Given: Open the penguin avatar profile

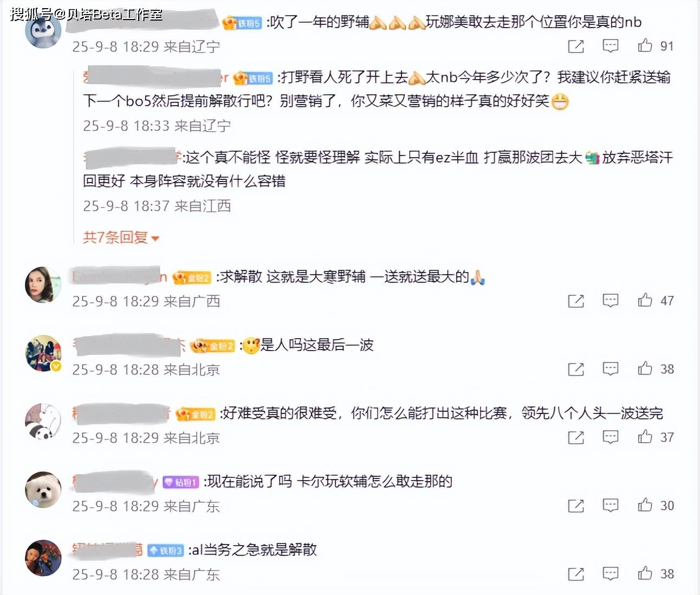Looking at the screenshot, I should 43,31.
